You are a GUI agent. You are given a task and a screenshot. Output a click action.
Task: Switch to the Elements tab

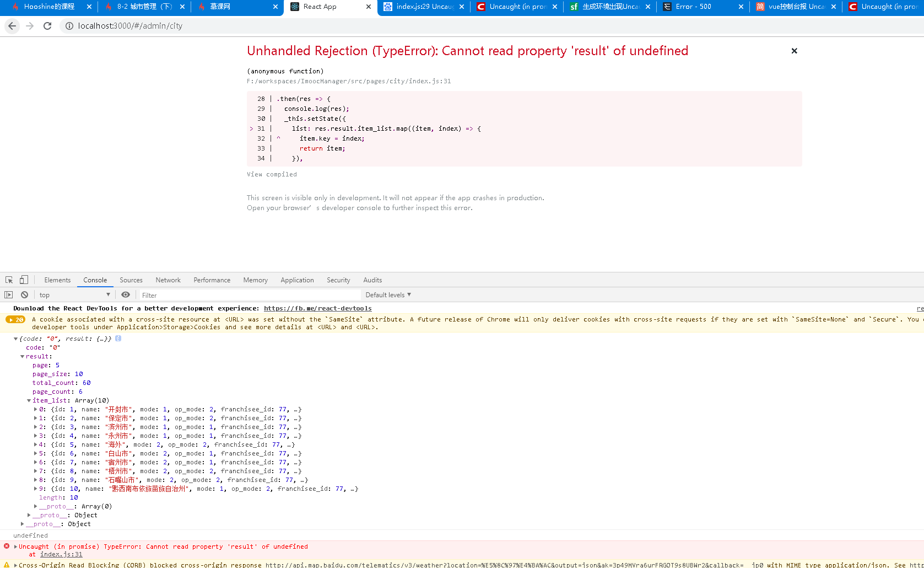[x=57, y=280]
